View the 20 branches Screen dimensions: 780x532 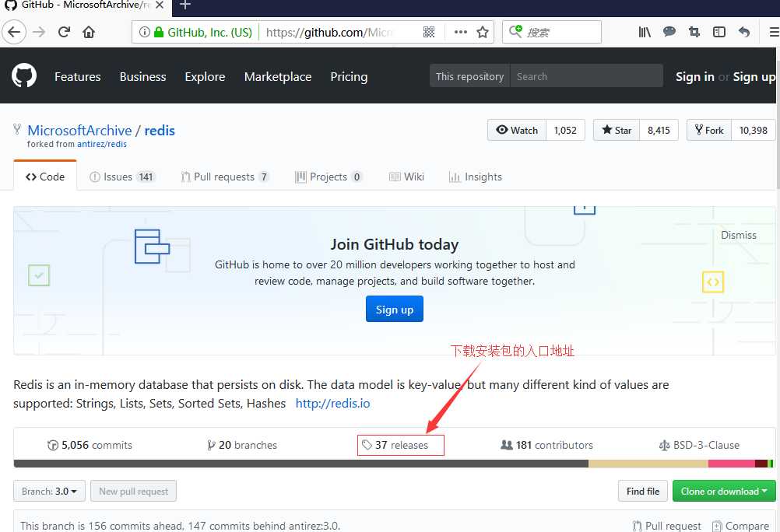pyautogui.click(x=242, y=445)
